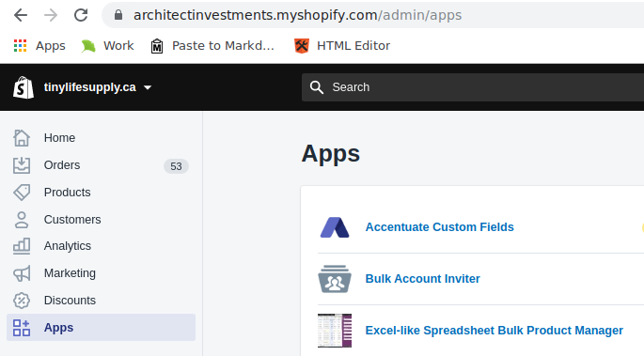This screenshot has width=644, height=356.
Task: Expand the tinylifesupply.ca store switcher dropdown
Action: click(98, 87)
